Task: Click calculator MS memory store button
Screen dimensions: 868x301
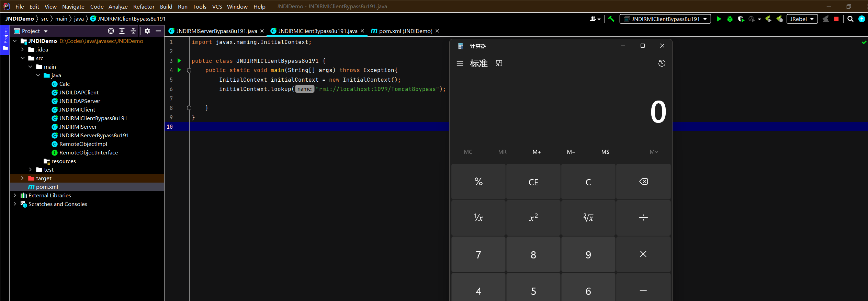Action: (605, 152)
